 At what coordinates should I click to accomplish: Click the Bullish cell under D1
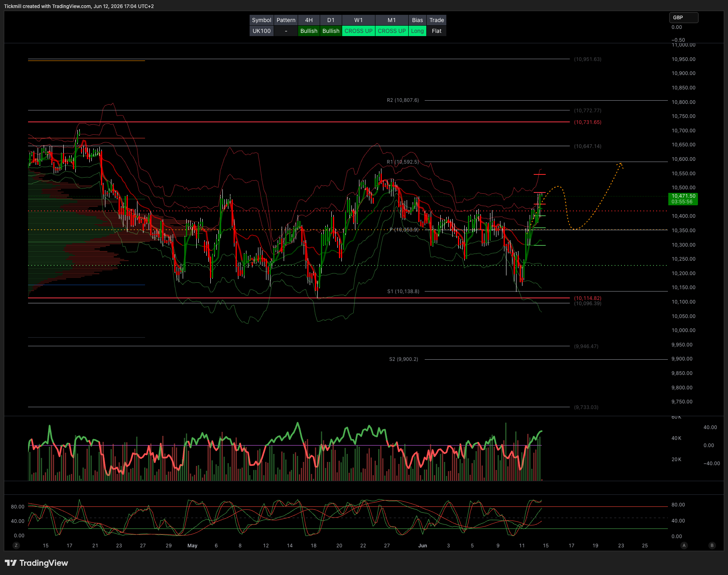tap(331, 31)
